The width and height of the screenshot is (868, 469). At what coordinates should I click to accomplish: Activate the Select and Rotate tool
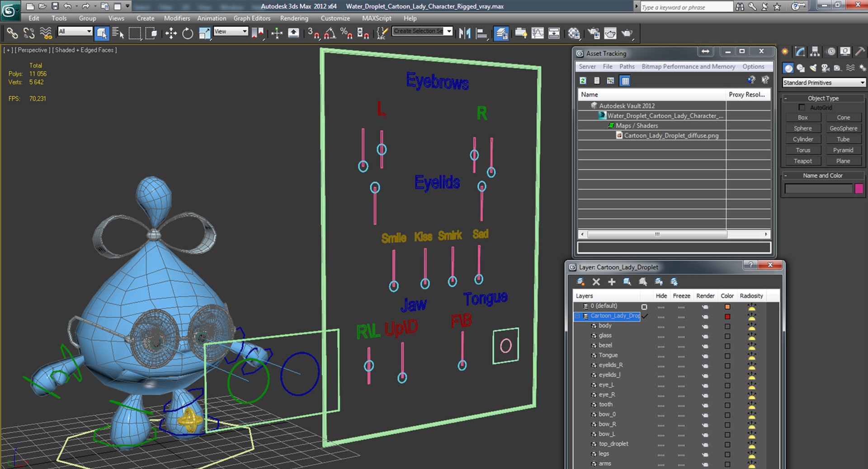tap(188, 33)
